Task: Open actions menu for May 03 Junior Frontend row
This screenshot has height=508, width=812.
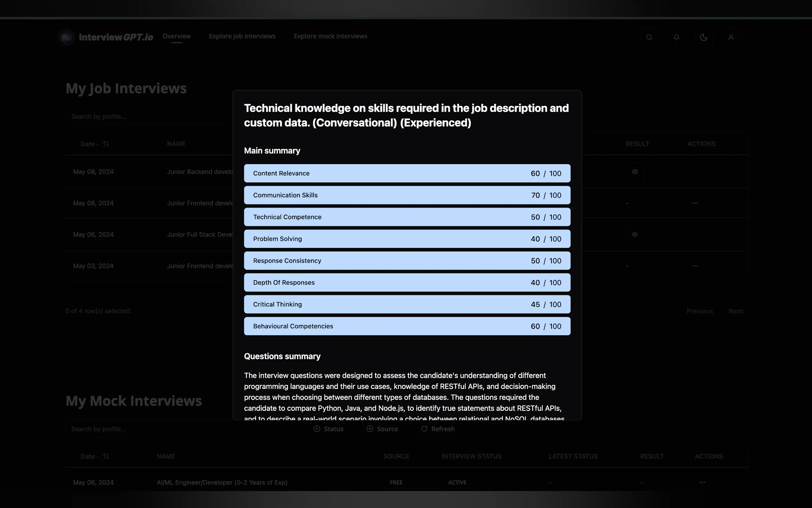Action: point(694,266)
